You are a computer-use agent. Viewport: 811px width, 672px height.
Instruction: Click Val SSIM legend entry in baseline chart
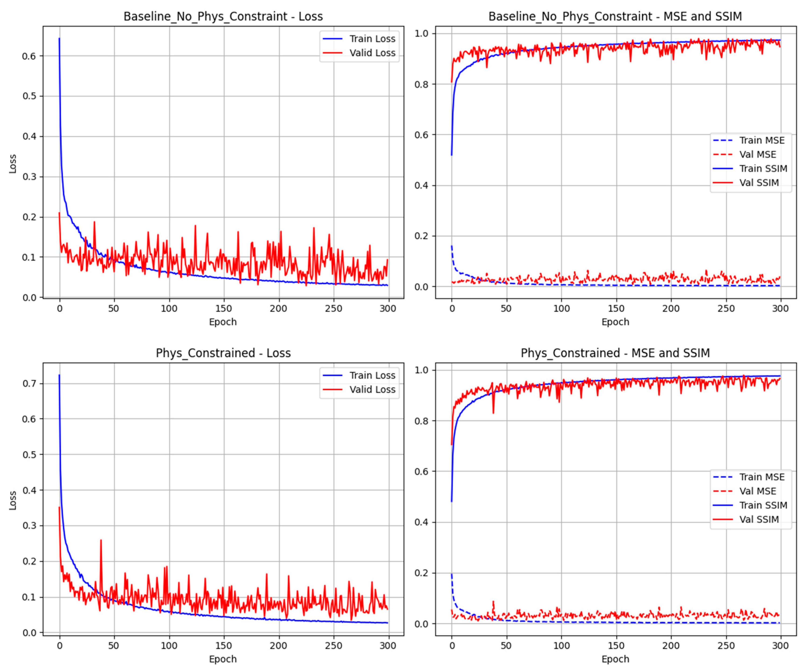[759, 183]
